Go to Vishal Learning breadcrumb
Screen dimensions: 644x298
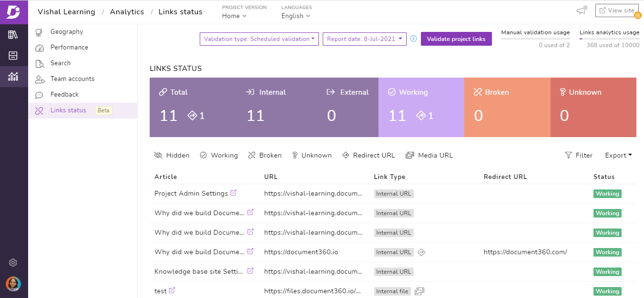(x=66, y=12)
